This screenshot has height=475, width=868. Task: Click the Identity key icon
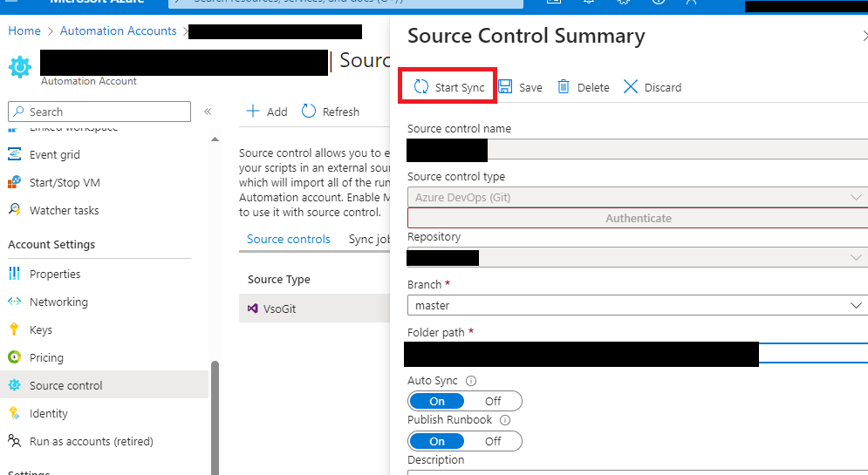click(14, 413)
